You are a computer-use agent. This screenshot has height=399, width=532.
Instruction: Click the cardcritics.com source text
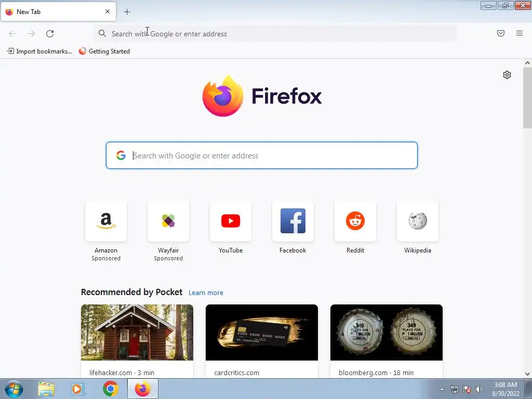[236, 373]
